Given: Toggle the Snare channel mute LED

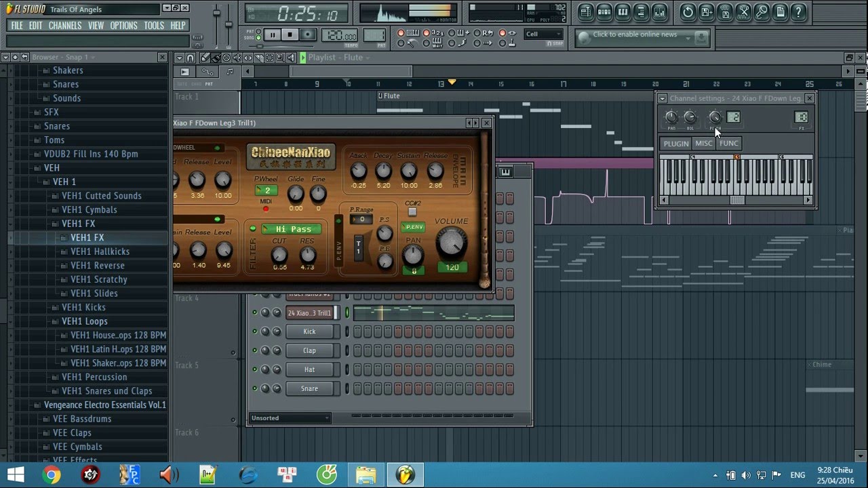Looking at the screenshot, I should coord(255,388).
